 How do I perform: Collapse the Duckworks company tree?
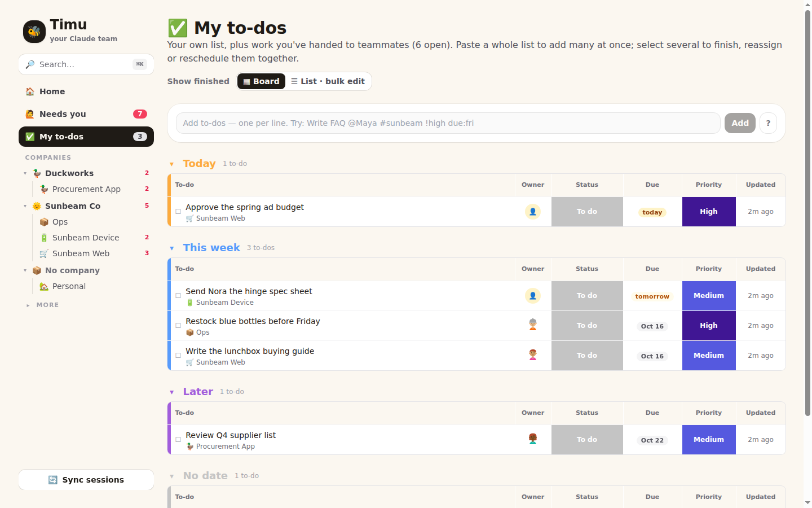tap(25, 173)
